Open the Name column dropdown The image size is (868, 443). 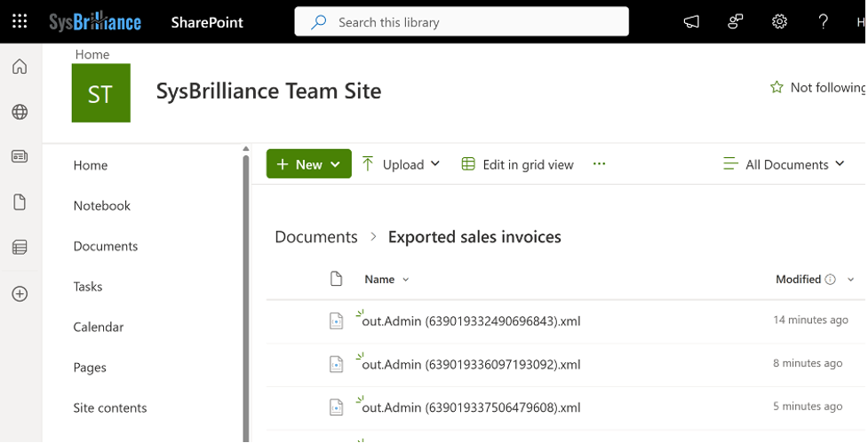tap(406, 280)
